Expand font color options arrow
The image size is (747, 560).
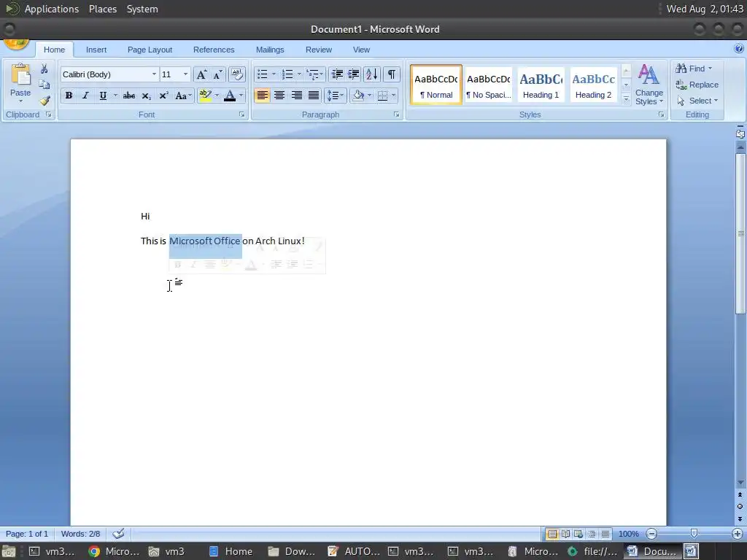[x=241, y=96]
